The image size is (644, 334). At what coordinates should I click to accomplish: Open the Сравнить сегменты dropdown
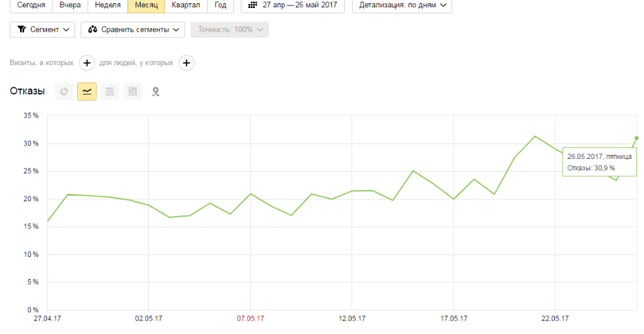[x=133, y=30]
